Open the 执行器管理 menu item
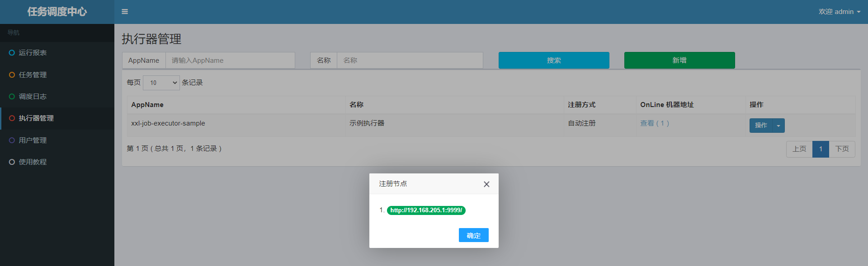 pyautogui.click(x=36, y=118)
